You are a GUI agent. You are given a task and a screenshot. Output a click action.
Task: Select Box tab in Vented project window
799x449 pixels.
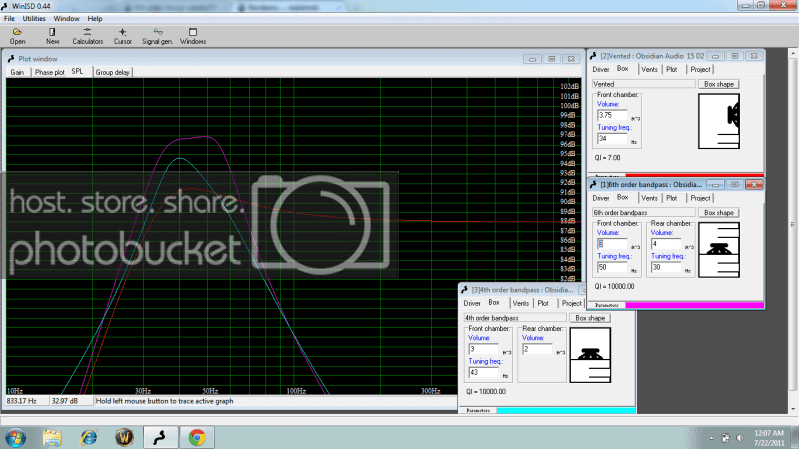click(x=623, y=69)
